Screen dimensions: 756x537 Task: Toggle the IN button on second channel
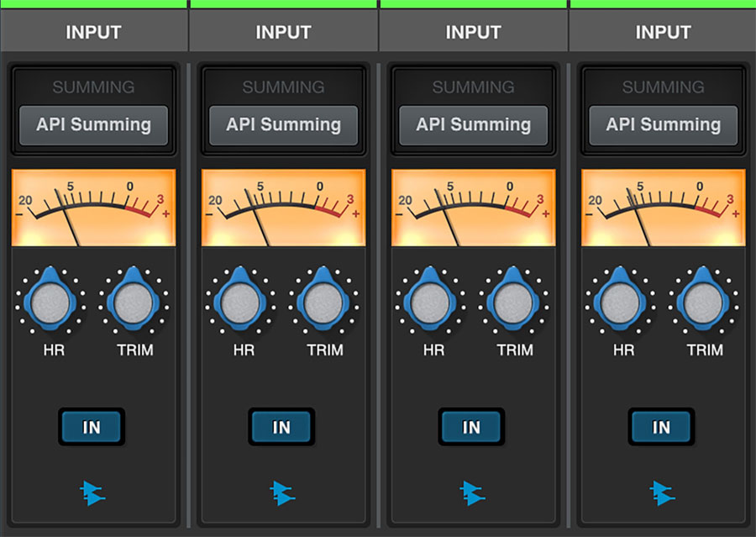pyautogui.click(x=281, y=427)
